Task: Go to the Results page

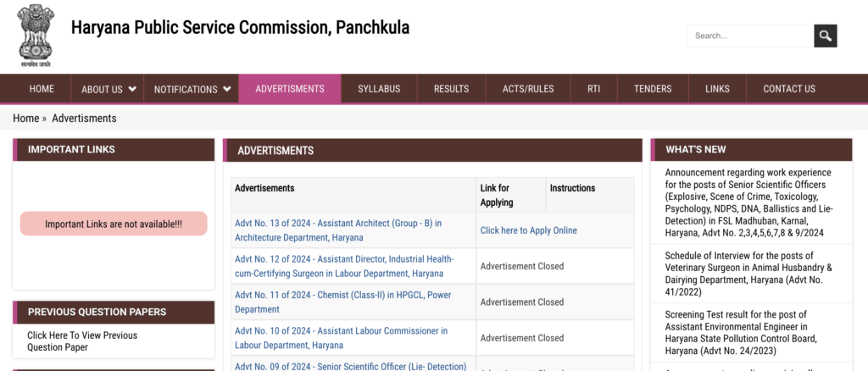Action: click(x=451, y=89)
